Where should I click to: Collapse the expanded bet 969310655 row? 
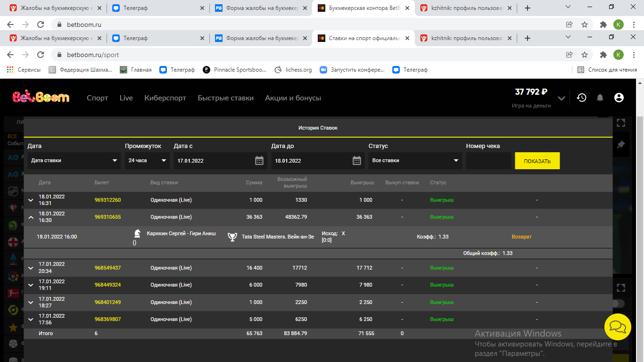click(31, 217)
